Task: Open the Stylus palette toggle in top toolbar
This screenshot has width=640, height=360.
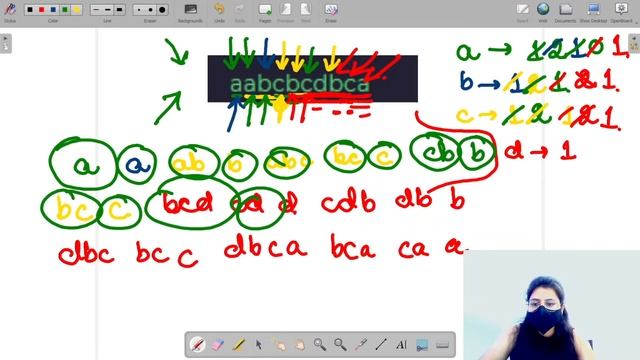Action: pos(10,10)
